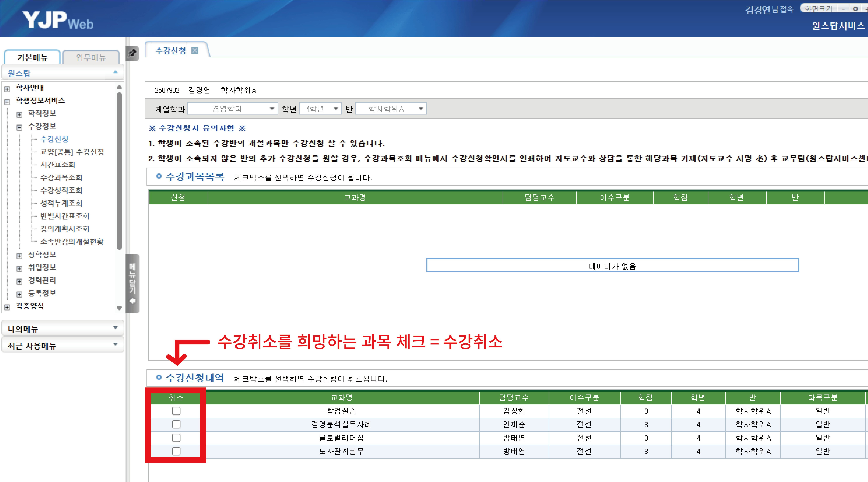Expand the 나의메뉴 section
The image size is (868, 482).
(63, 328)
